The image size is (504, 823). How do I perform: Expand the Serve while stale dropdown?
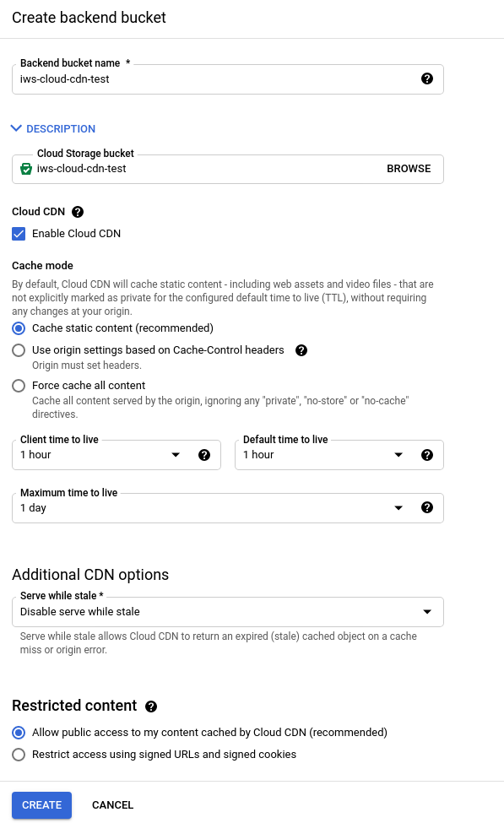tap(228, 612)
